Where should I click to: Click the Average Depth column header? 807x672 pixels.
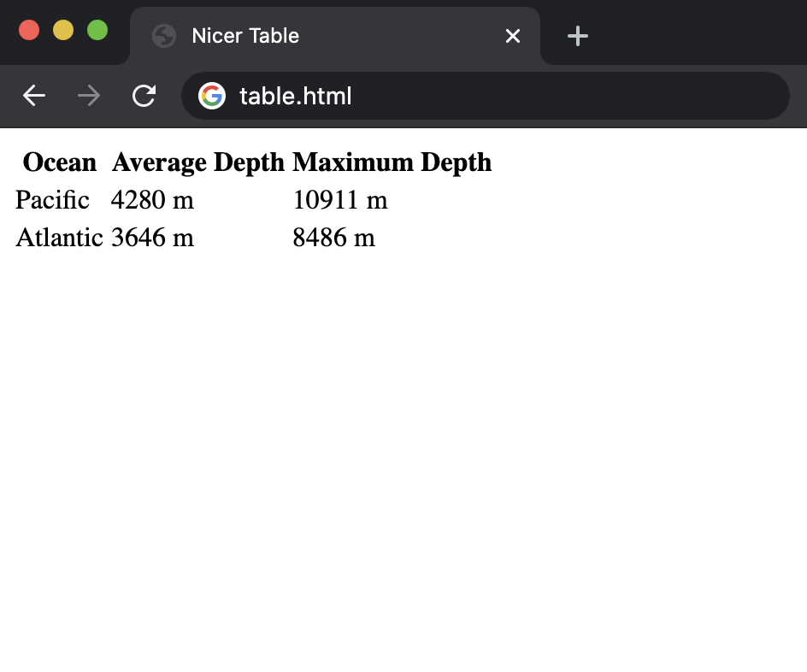pyautogui.click(x=197, y=162)
